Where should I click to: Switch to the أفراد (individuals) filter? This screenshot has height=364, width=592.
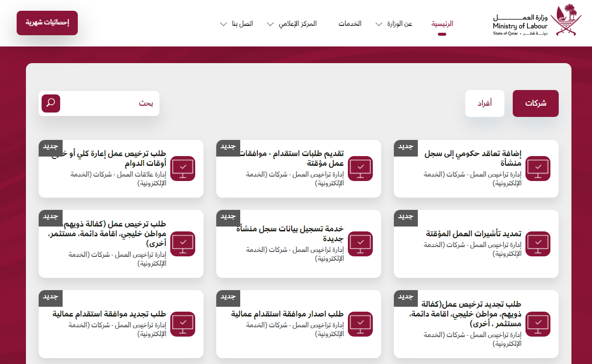click(x=484, y=103)
